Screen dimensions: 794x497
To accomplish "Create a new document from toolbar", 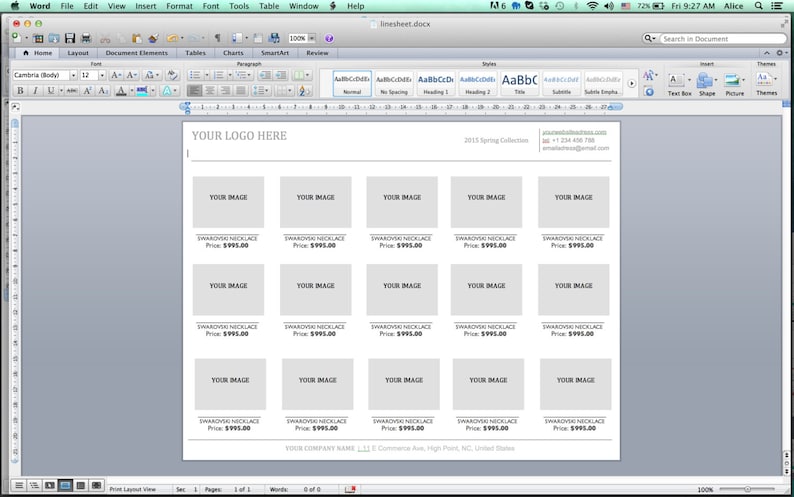I will point(16,38).
